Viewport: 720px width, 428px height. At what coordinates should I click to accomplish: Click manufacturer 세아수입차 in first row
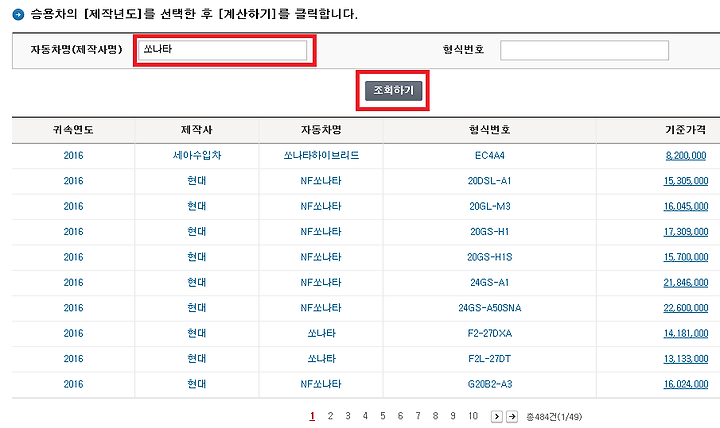[x=197, y=156]
